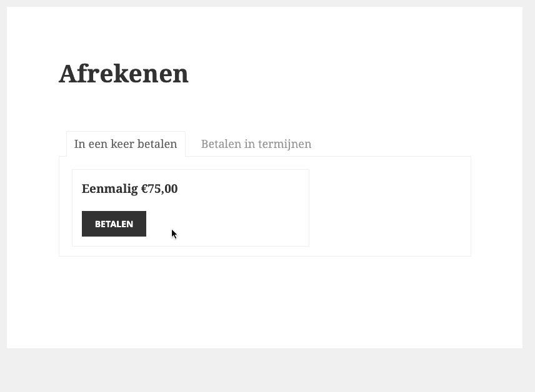
Task: Show the pay-in-installments options
Action: 256,144
